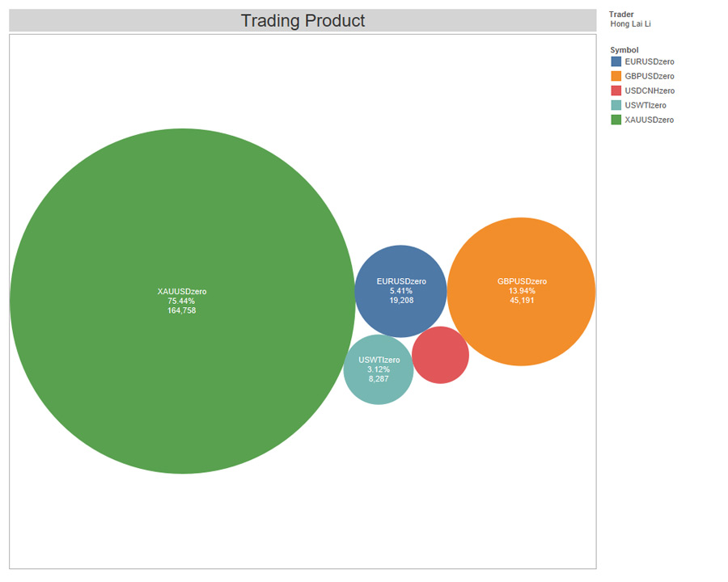
Task: Click the Trading Product chart title
Action: 303,20
